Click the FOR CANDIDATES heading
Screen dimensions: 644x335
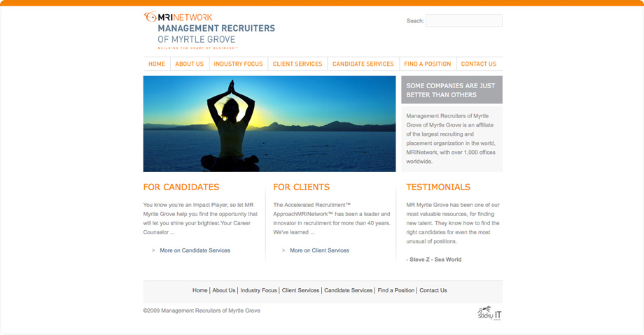[x=181, y=187]
